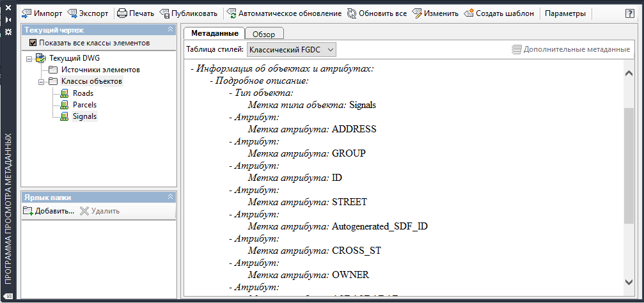Click the Parcels class icon
This screenshot has width=644, height=303.
point(65,105)
